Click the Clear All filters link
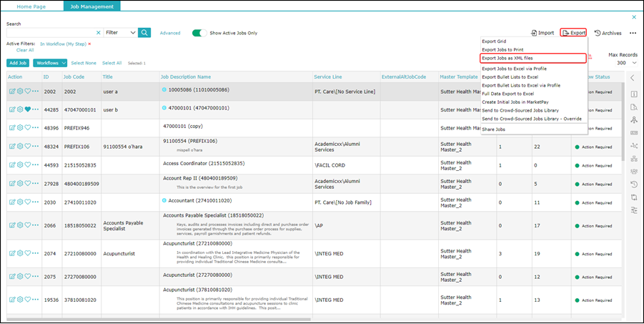The image size is (644, 324). pos(25,50)
